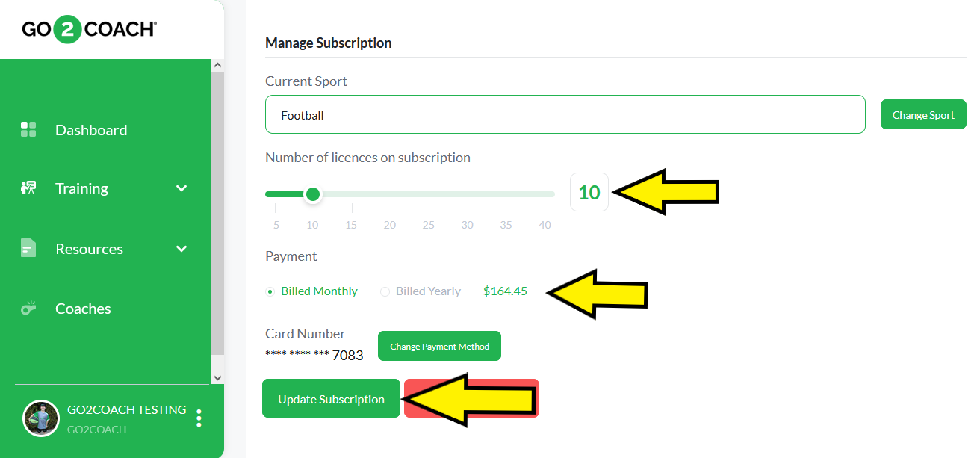Select the Billed Monthly radio option
The height and width of the screenshot is (458, 980).
[x=270, y=291]
